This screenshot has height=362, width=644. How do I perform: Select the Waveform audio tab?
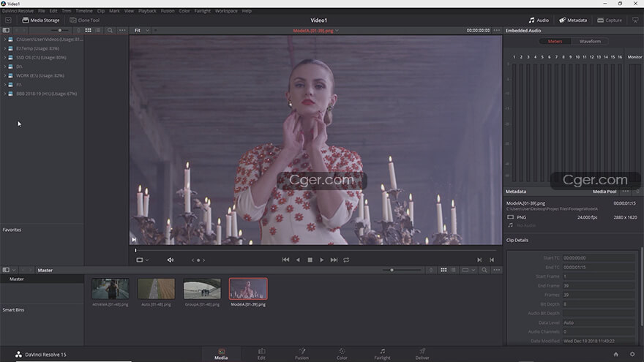(x=590, y=42)
